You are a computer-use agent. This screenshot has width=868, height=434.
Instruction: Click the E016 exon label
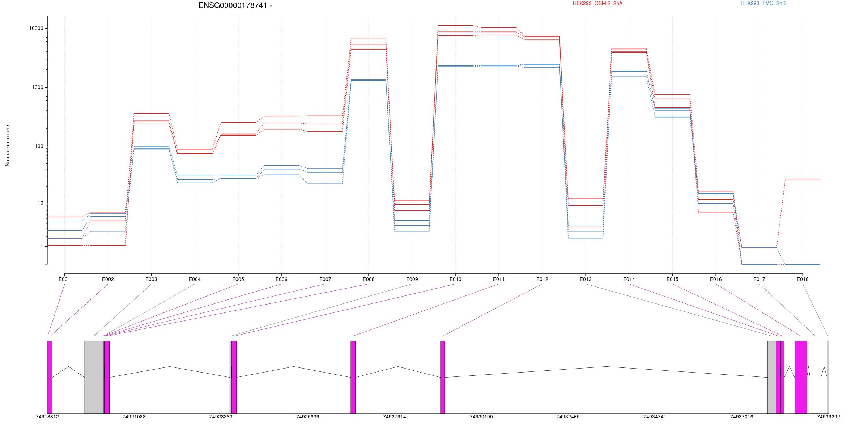pos(716,279)
